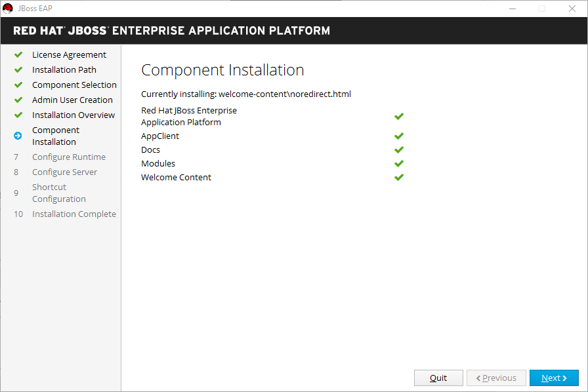Click the green check beside Modules component
This screenshot has width=588, height=392.
click(399, 163)
